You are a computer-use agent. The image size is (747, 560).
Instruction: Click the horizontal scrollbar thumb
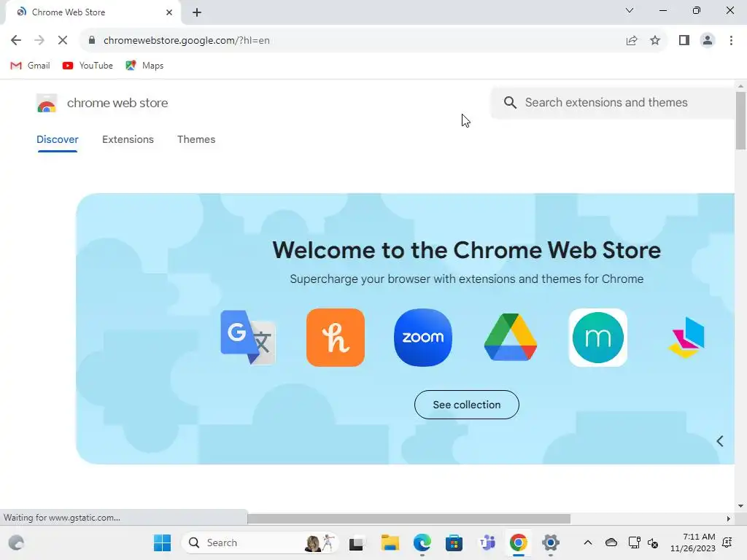[409, 518]
